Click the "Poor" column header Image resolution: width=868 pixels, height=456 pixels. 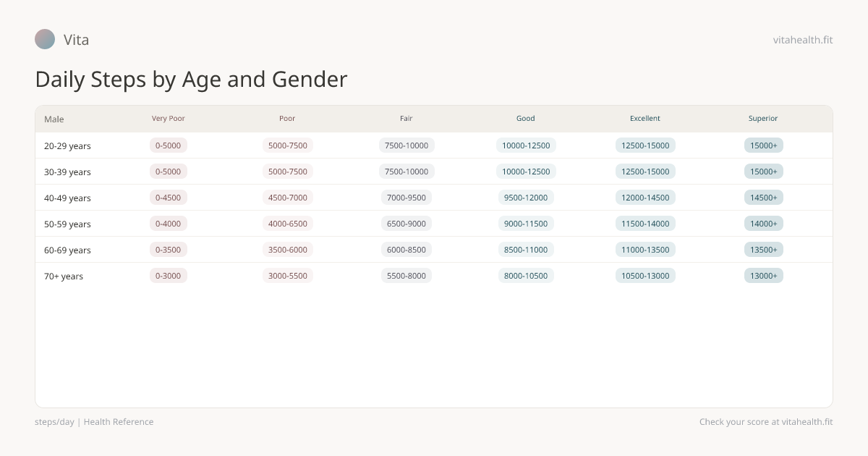[287, 119]
